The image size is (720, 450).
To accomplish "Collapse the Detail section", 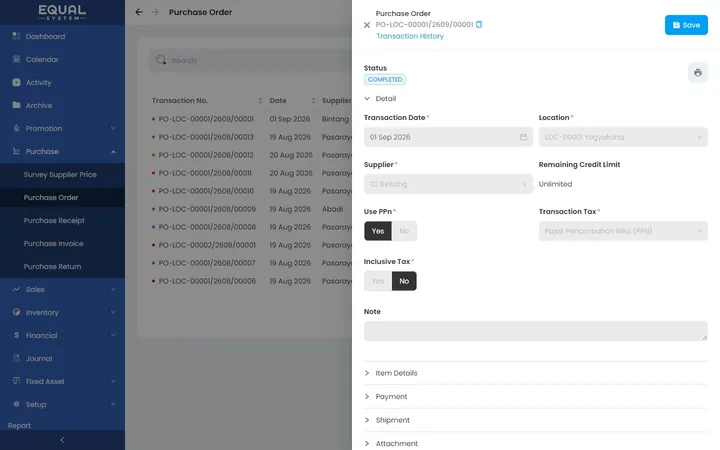I will [367, 98].
